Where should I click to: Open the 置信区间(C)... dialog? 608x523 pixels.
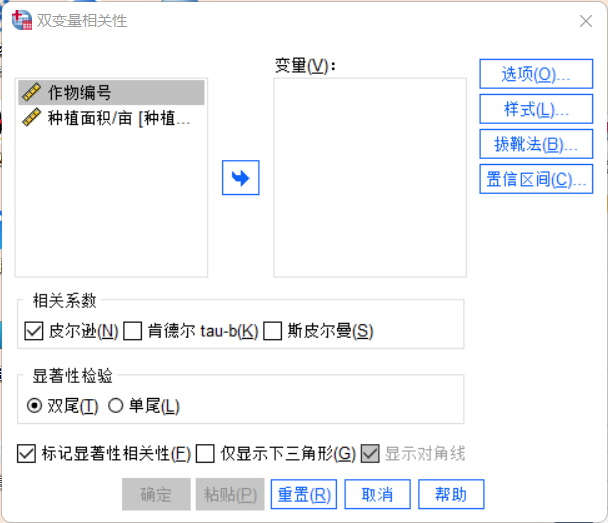click(536, 179)
